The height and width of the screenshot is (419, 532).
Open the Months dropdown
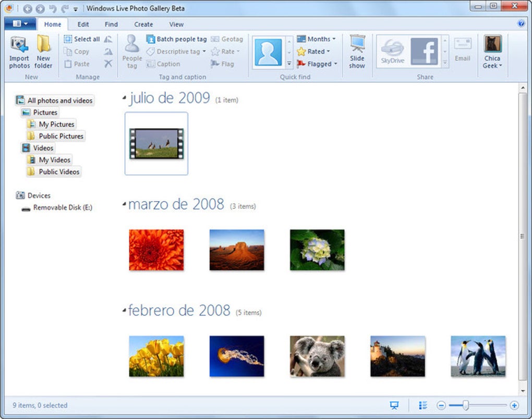pyautogui.click(x=316, y=39)
